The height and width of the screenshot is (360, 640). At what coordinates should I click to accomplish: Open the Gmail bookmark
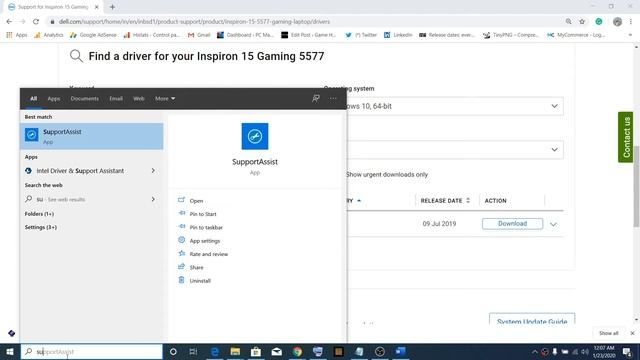click(199, 35)
